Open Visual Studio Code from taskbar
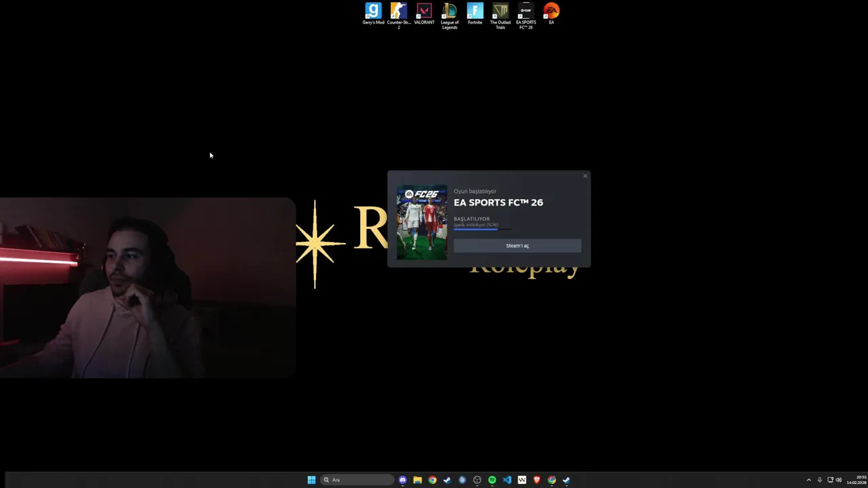Screen dimensions: 868x488 (507, 480)
